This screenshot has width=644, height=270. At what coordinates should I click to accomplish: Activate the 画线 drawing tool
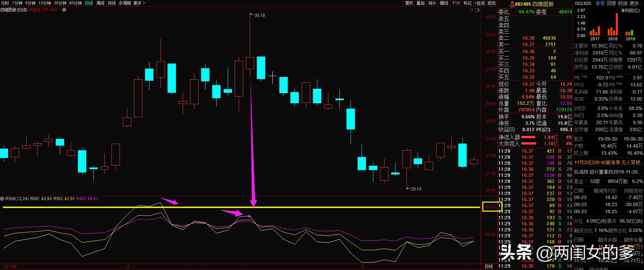[444, 3]
